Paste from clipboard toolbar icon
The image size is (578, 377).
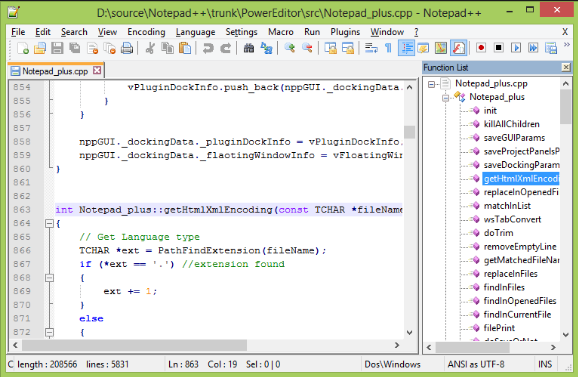click(x=185, y=48)
